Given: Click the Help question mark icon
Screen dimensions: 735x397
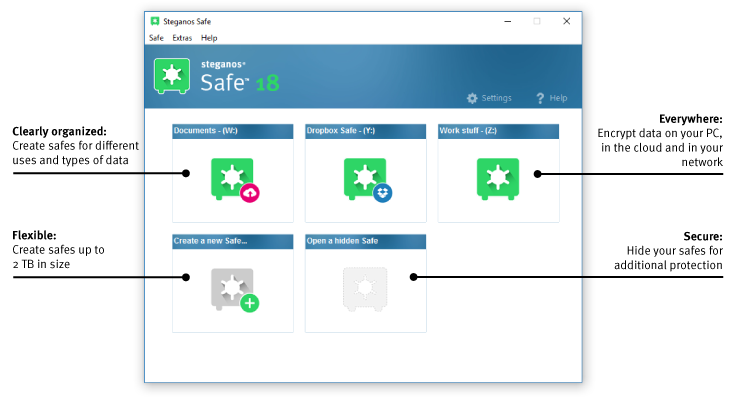Looking at the screenshot, I should tap(540, 98).
